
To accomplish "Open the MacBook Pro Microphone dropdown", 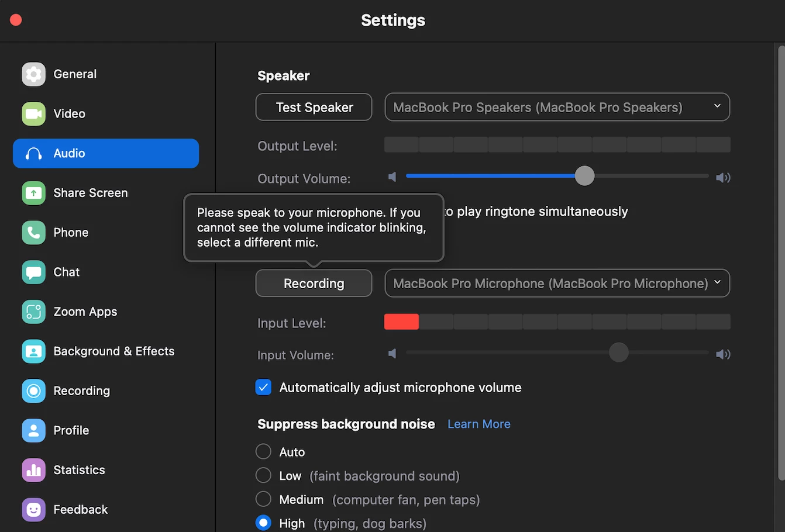I will point(557,284).
